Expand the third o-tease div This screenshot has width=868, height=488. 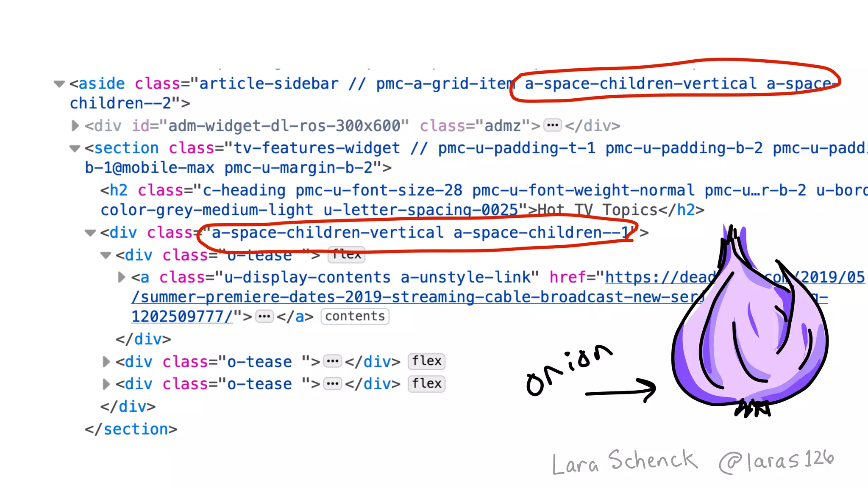click(106, 384)
